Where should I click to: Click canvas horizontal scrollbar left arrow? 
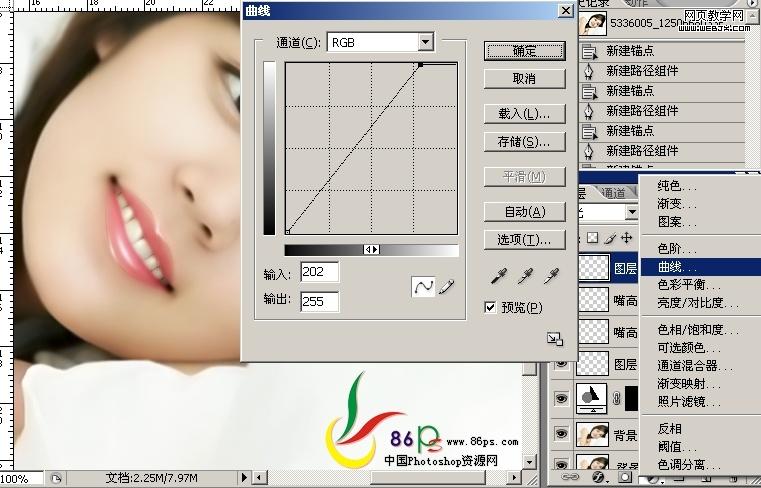pos(259,478)
